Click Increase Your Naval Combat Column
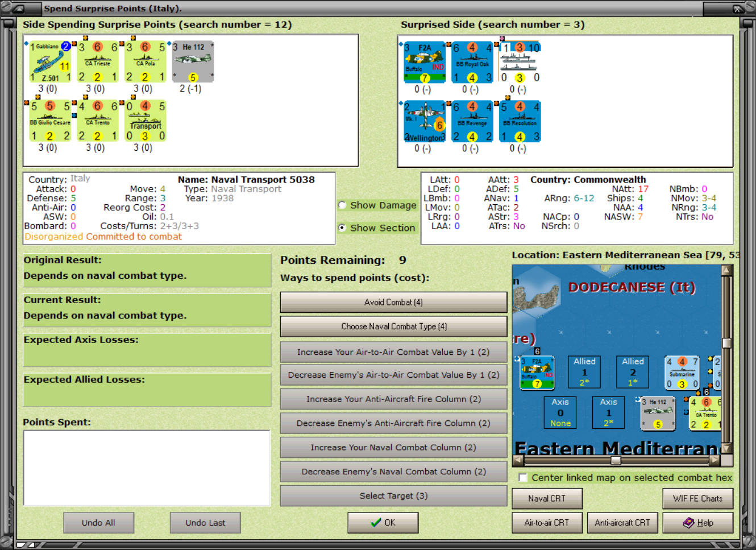Viewport: 756px width, 550px height. point(393,448)
